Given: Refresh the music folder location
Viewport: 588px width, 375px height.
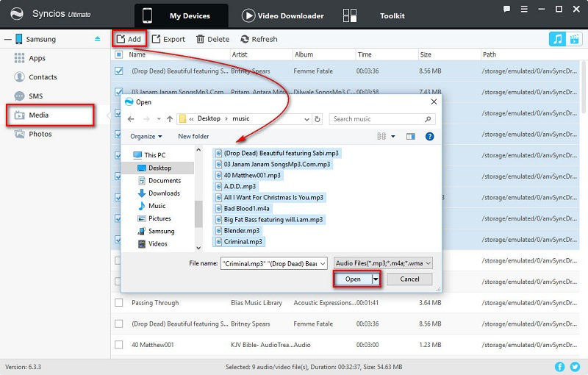Looking at the screenshot, I should 318,119.
